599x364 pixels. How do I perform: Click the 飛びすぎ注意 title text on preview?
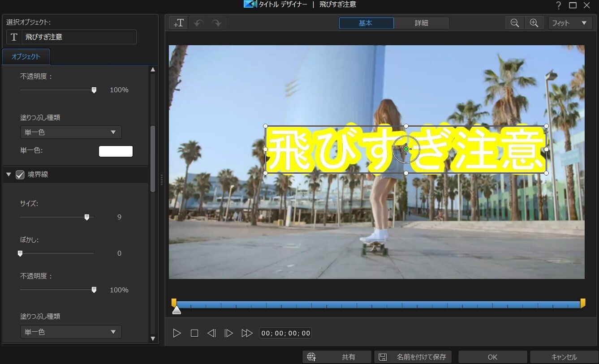point(406,149)
